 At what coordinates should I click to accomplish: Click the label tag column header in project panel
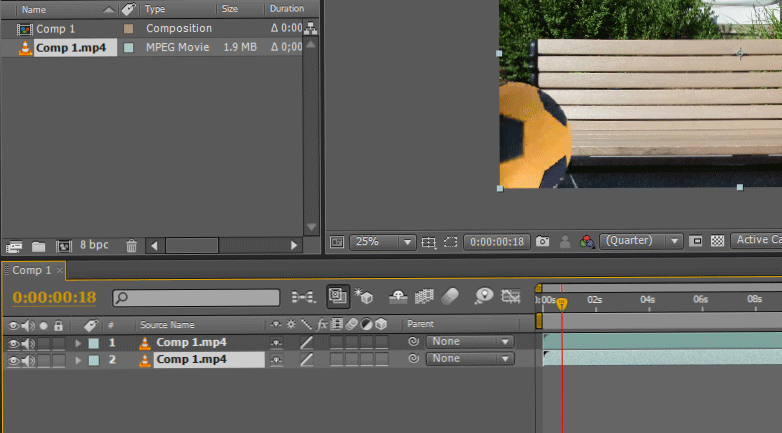(x=129, y=9)
